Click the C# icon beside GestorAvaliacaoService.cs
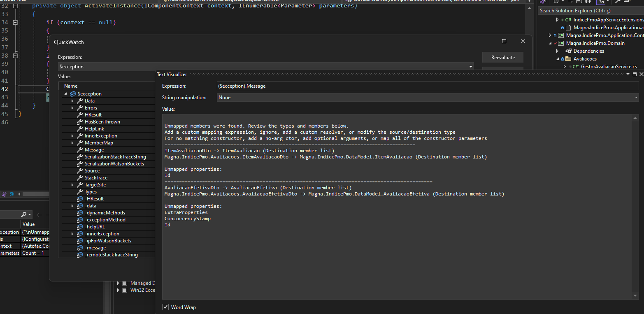 (x=576, y=66)
